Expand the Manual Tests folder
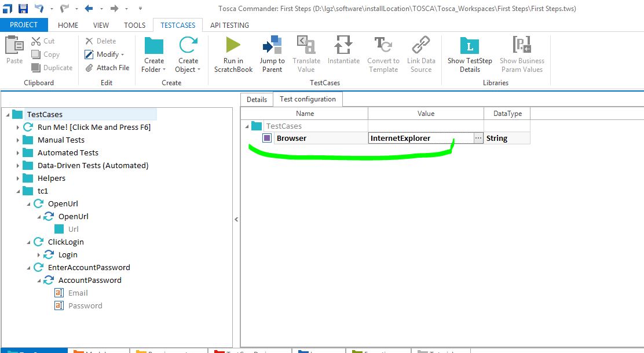This screenshot has height=353, width=644. pyautogui.click(x=17, y=140)
